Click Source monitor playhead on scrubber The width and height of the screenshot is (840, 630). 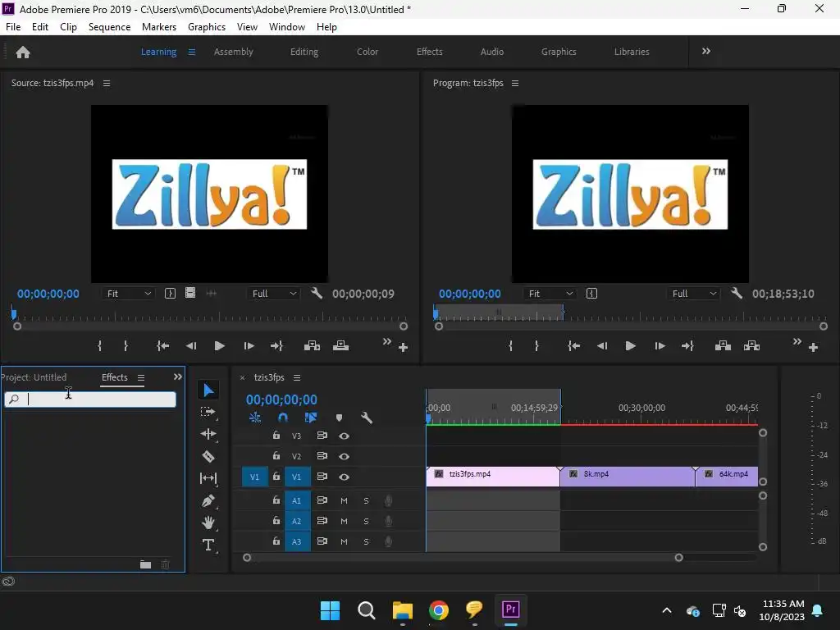[14, 313]
